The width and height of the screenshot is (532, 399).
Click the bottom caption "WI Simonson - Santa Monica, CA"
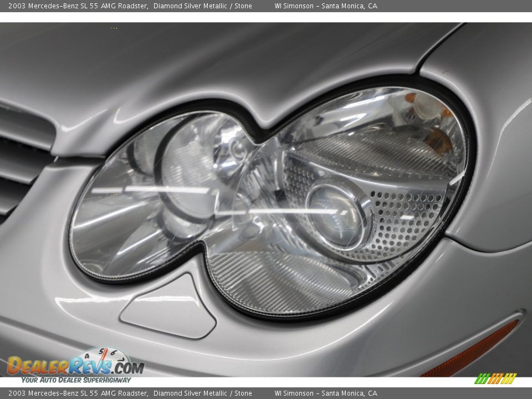pos(326,393)
